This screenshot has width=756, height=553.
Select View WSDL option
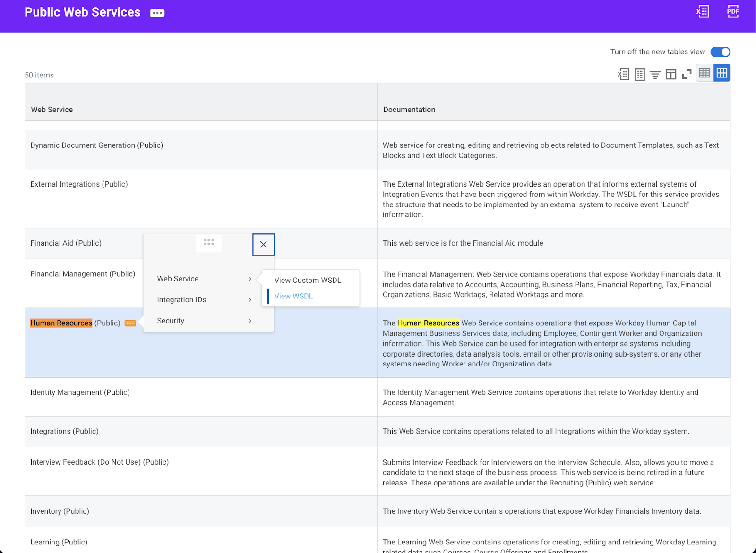[293, 296]
